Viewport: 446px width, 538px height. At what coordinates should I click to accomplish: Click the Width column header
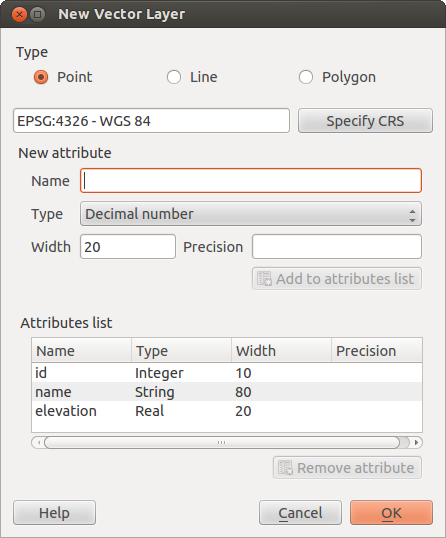tap(281, 351)
